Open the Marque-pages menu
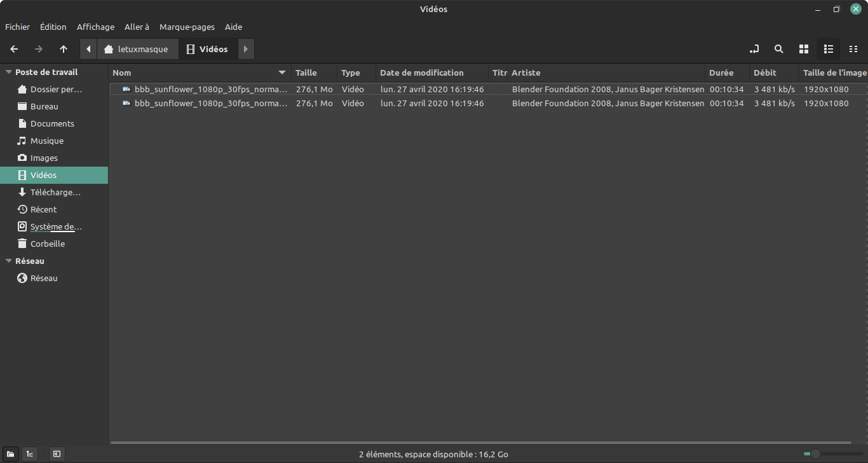The height and width of the screenshot is (463, 868). pyautogui.click(x=187, y=27)
